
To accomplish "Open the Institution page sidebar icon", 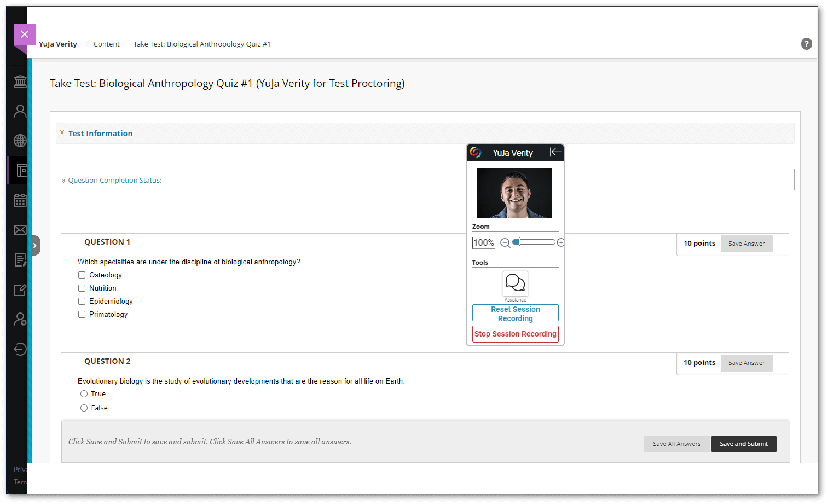I will pyautogui.click(x=20, y=82).
